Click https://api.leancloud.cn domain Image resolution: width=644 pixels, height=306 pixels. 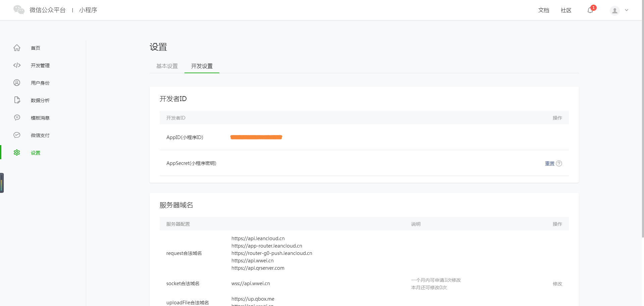coord(258,238)
